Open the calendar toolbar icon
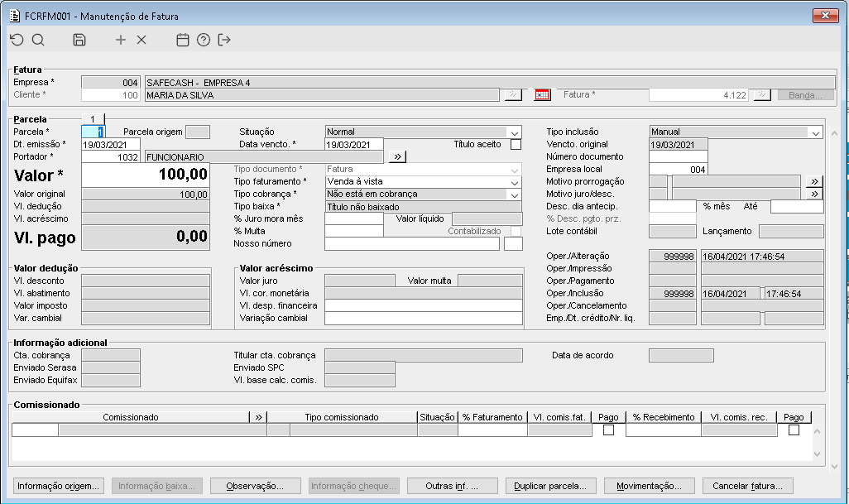This screenshot has width=849, height=504. tap(183, 40)
